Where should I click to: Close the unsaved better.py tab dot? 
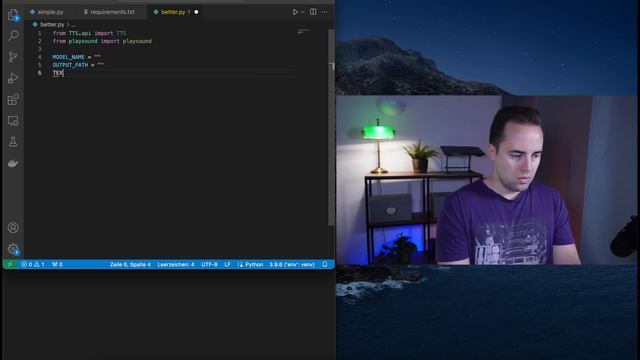coord(196,12)
